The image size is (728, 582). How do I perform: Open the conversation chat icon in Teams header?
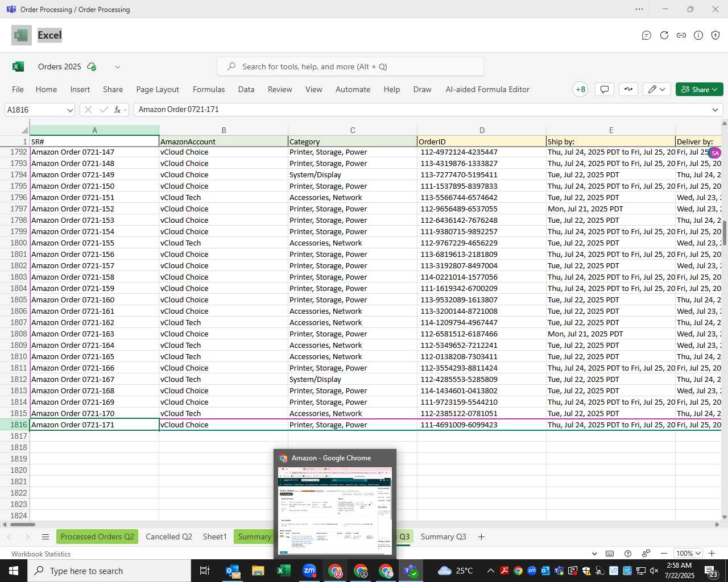[646, 35]
